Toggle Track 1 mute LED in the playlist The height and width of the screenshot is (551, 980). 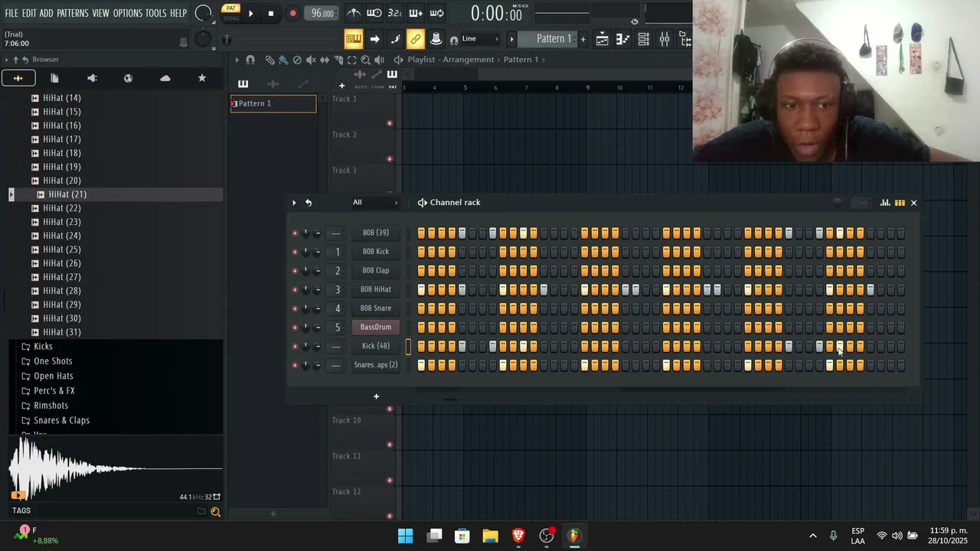pyautogui.click(x=390, y=123)
